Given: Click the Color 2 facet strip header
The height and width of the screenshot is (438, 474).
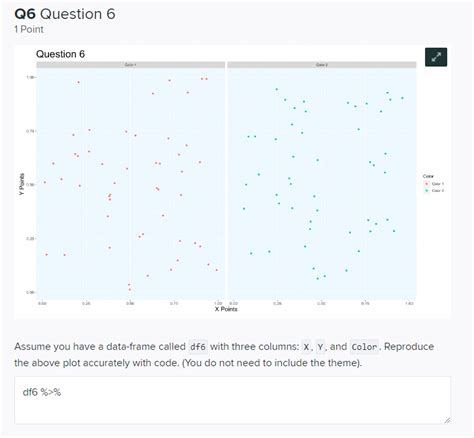Looking at the screenshot, I should click(x=322, y=65).
